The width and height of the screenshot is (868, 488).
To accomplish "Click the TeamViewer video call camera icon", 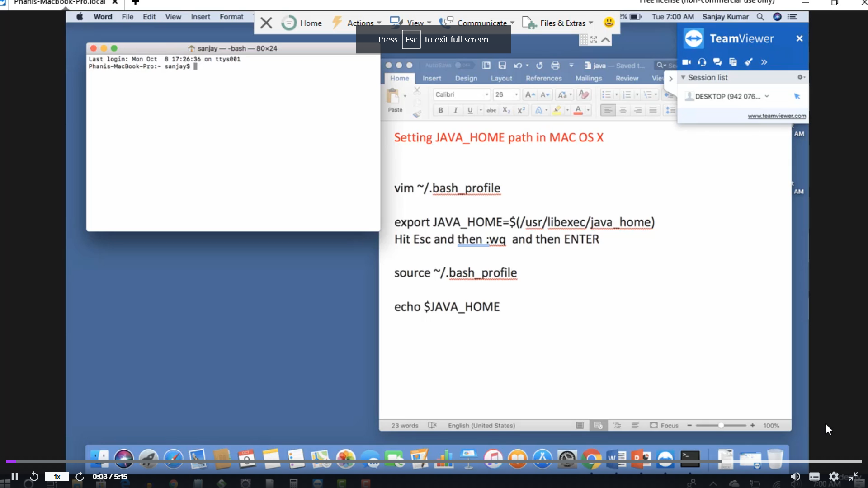I will click(686, 62).
